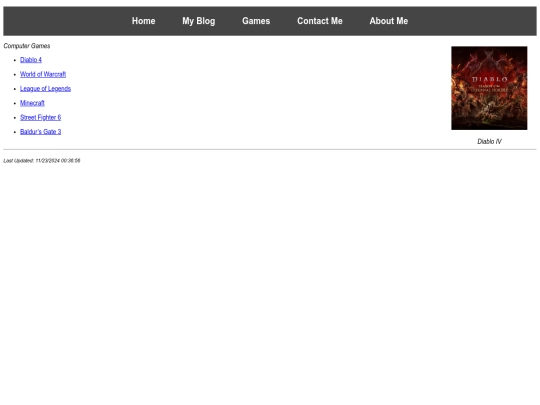This screenshot has width=540, height=405.
Task: Click the Diablo IV image caption
Action: (489, 142)
